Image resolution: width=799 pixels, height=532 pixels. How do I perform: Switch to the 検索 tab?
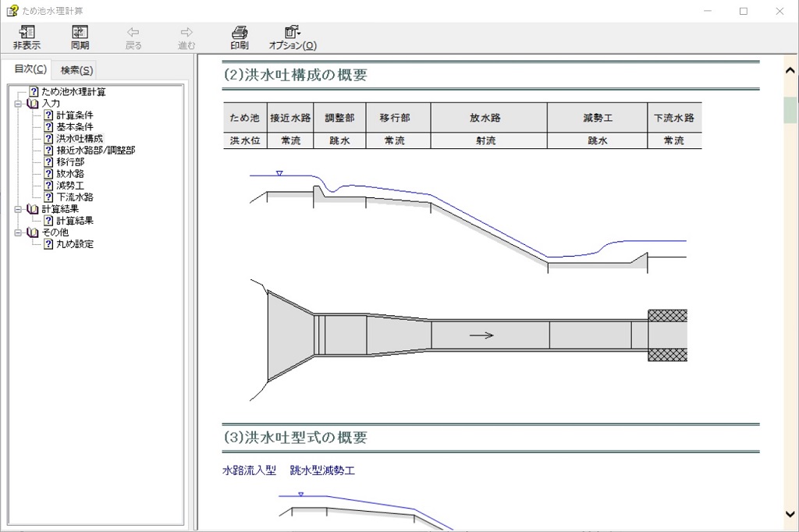coord(76,70)
